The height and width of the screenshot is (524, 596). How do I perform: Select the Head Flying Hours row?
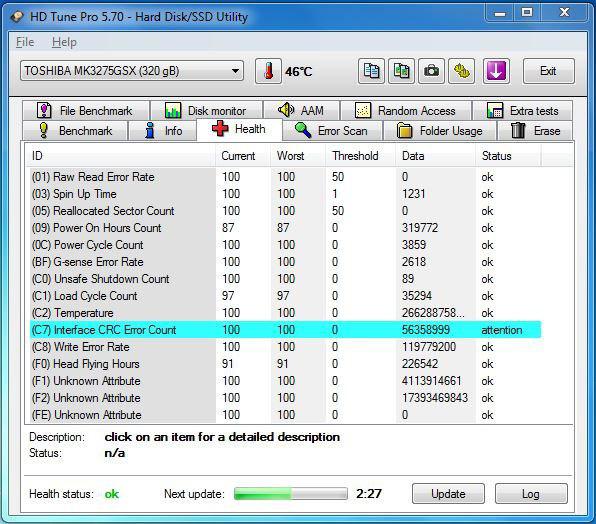coord(285,364)
